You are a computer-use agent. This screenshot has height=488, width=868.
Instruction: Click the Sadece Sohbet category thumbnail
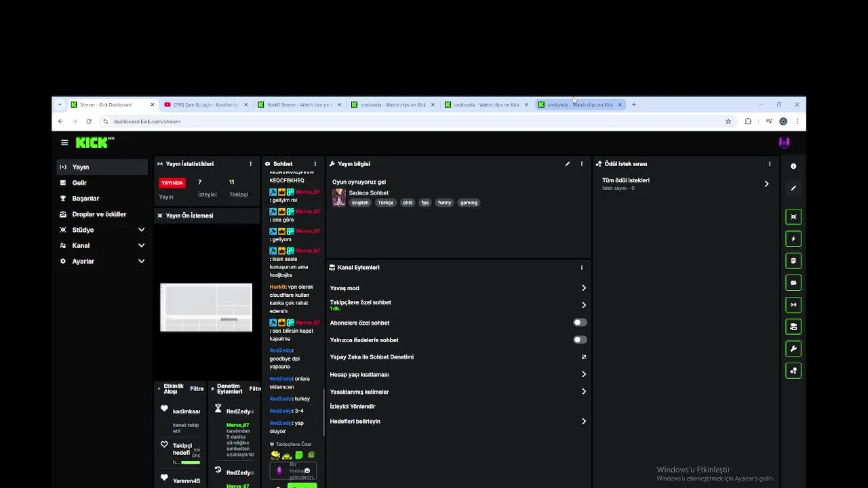pyautogui.click(x=338, y=197)
